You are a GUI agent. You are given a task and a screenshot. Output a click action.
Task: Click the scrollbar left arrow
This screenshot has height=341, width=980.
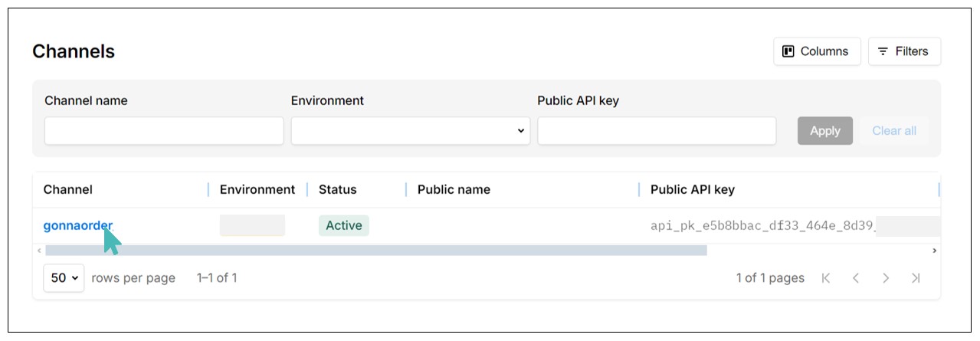(39, 251)
